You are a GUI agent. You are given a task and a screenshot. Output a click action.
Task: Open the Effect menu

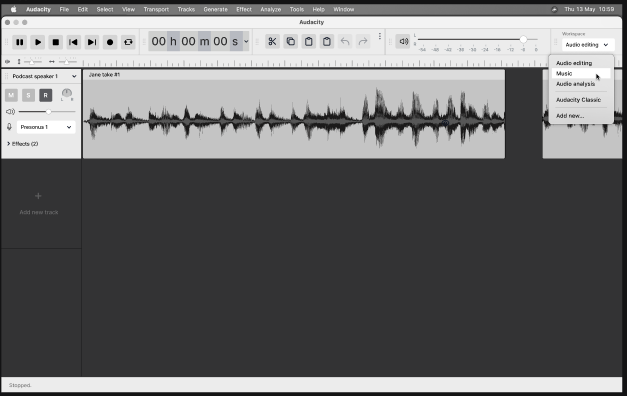tap(244, 9)
